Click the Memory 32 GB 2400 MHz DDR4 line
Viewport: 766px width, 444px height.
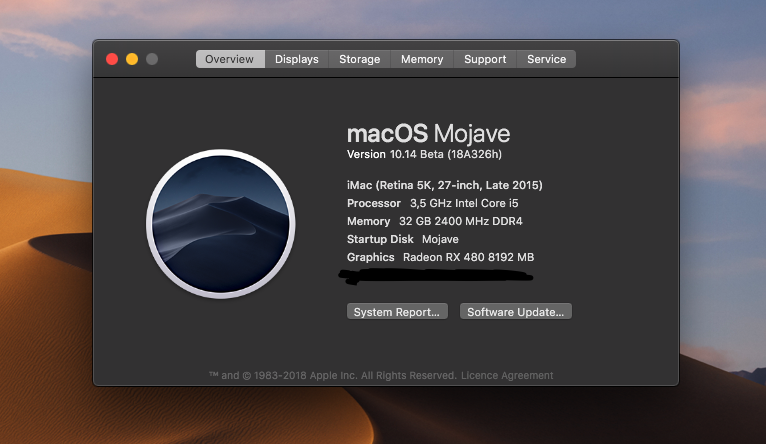[434, 221]
